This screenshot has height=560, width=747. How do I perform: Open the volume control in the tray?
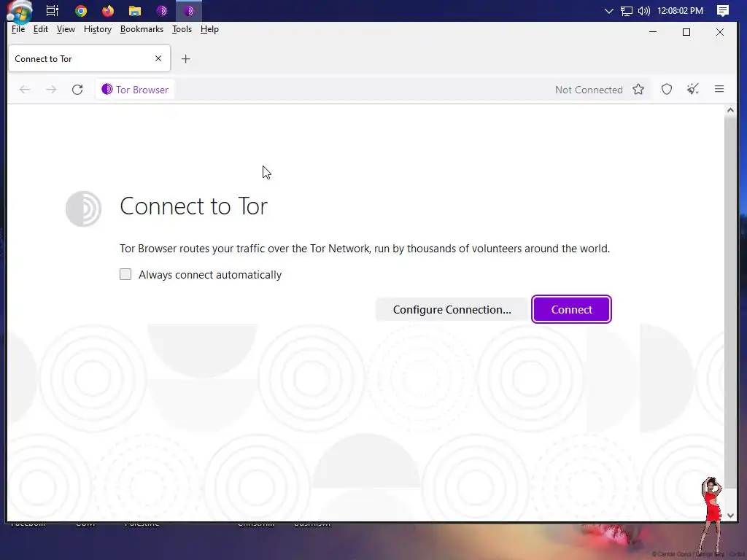643,10
